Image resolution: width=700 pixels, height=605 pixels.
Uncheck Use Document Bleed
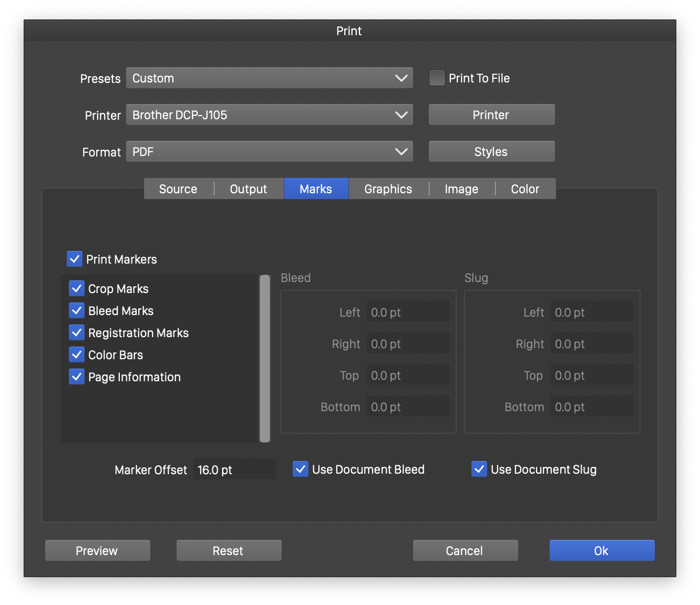click(x=301, y=469)
